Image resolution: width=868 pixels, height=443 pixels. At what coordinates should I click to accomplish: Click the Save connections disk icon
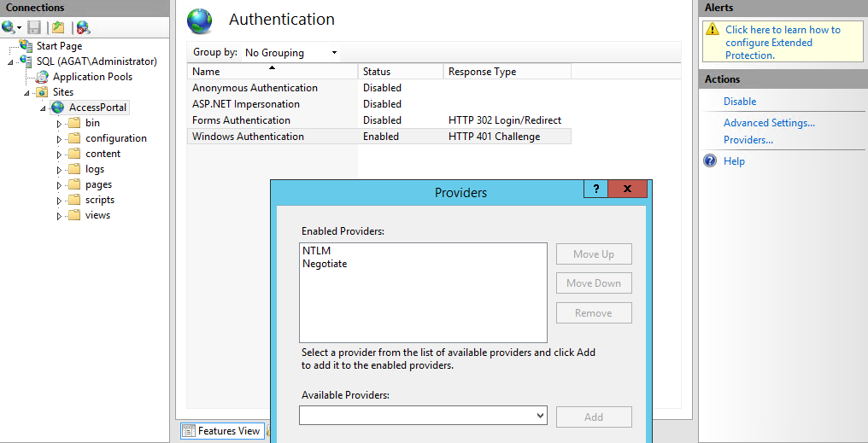[x=34, y=27]
